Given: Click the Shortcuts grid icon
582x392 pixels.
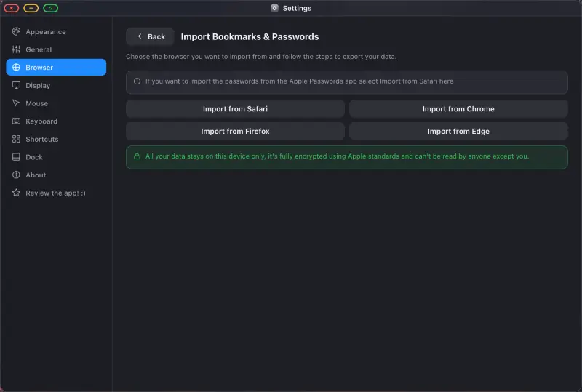Looking at the screenshot, I should [x=16, y=139].
